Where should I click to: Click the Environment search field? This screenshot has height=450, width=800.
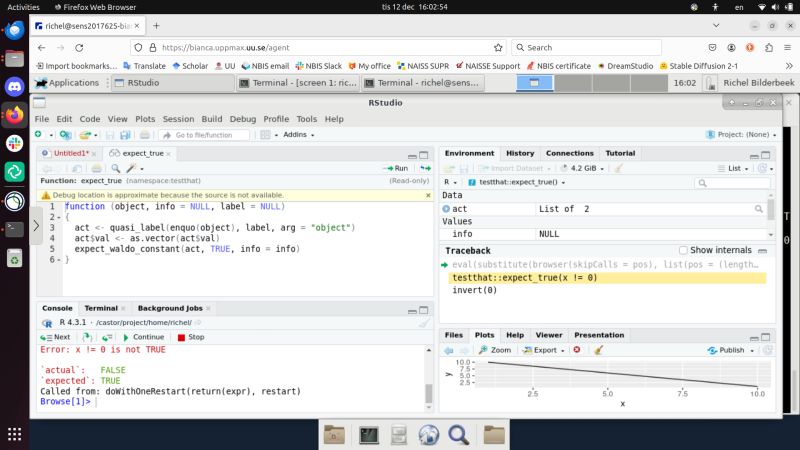(x=732, y=183)
